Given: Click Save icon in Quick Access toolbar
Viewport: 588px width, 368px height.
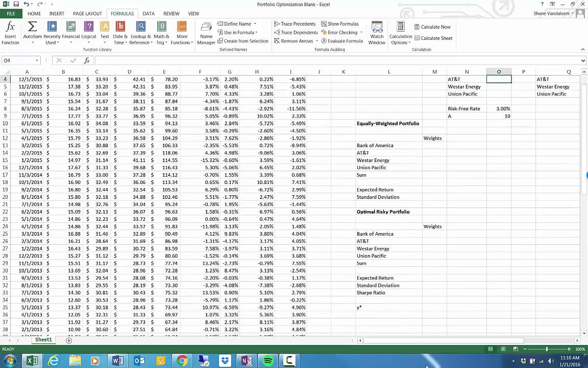Looking at the screenshot, I should (x=16, y=4).
